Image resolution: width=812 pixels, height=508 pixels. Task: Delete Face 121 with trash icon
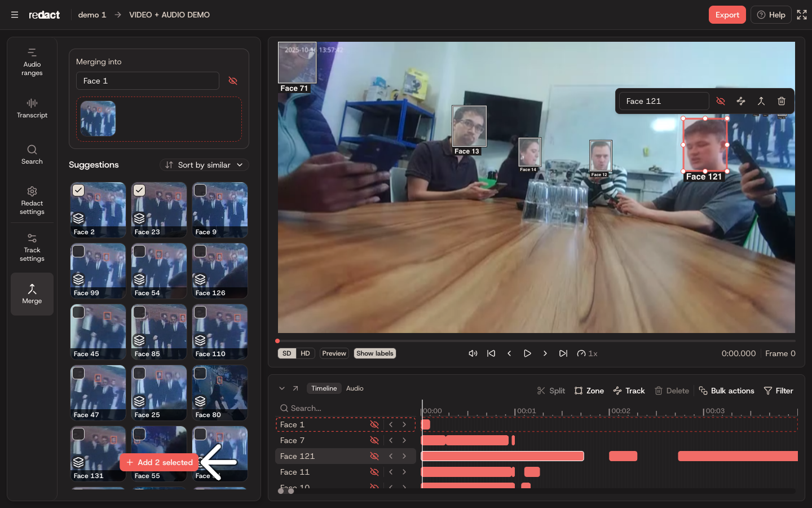pyautogui.click(x=782, y=101)
